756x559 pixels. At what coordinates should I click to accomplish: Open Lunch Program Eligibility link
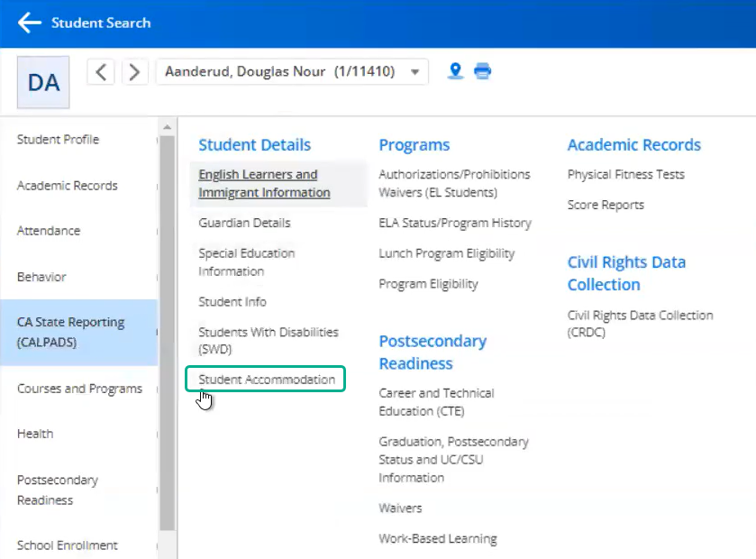point(446,253)
